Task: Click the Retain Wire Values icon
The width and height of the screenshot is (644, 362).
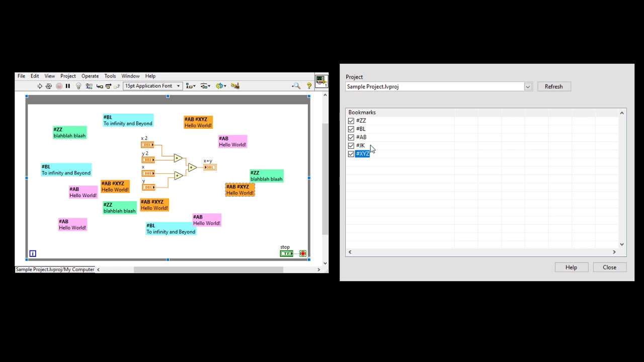Action: coord(89,86)
